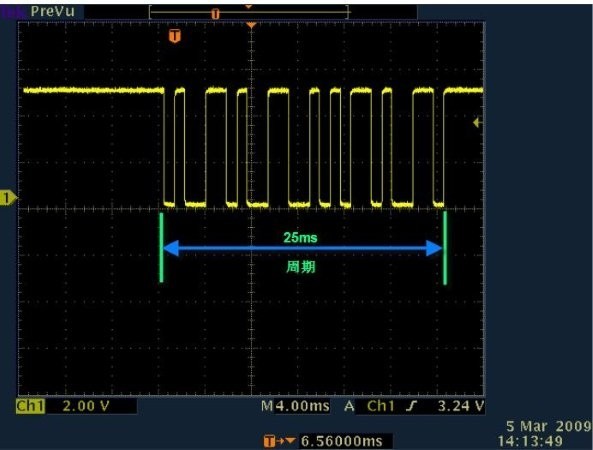Click the yellow trigger level arrow

(x=477, y=123)
